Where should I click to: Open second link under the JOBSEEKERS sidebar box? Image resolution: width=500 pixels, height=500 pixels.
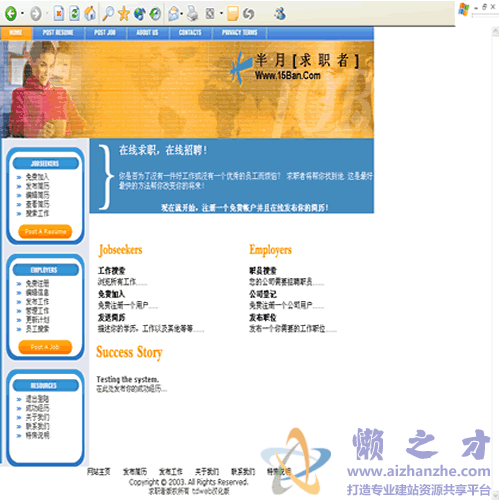coord(37,186)
